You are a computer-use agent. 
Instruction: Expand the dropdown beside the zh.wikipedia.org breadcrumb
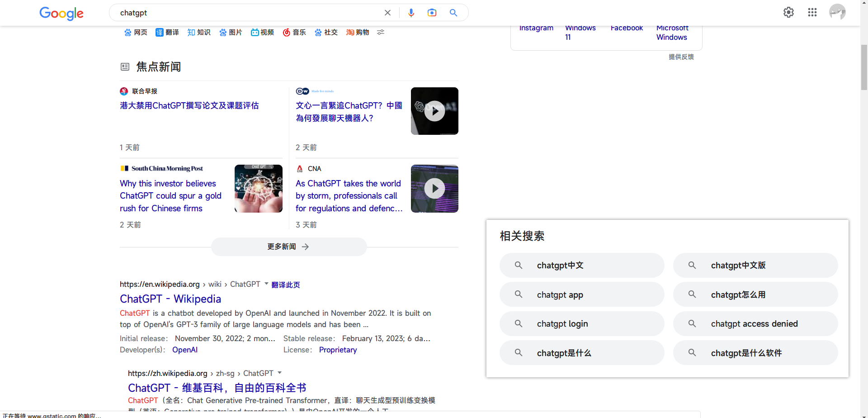click(x=280, y=373)
